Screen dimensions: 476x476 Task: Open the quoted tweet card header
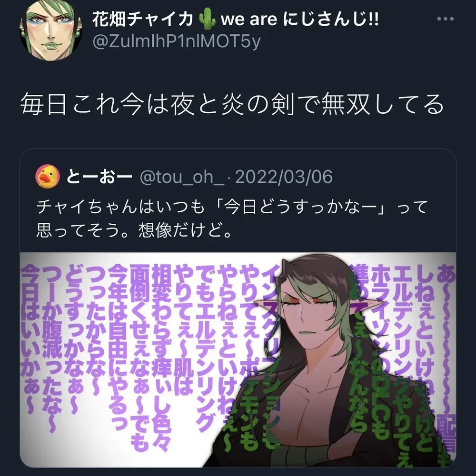(184, 177)
